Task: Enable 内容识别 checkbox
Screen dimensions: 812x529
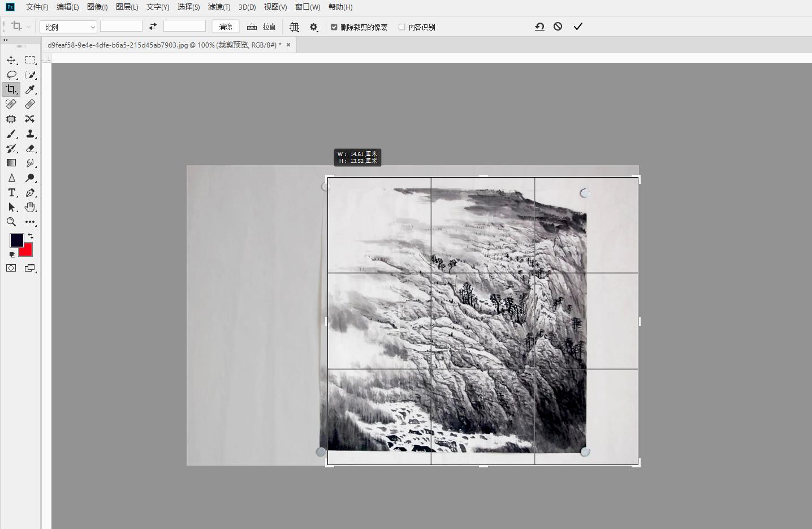Action: [x=402, y=27]
